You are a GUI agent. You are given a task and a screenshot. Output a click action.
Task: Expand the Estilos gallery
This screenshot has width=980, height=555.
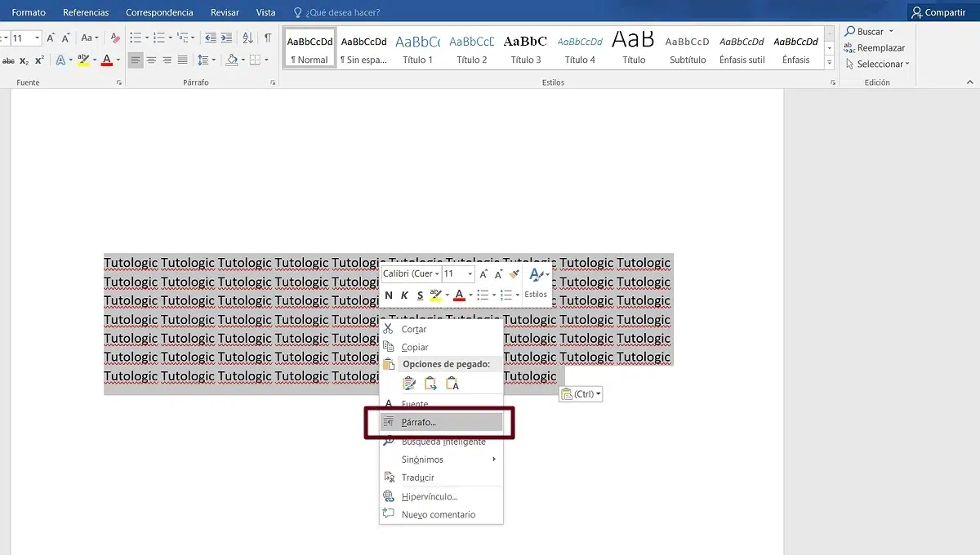pos(830,63)
